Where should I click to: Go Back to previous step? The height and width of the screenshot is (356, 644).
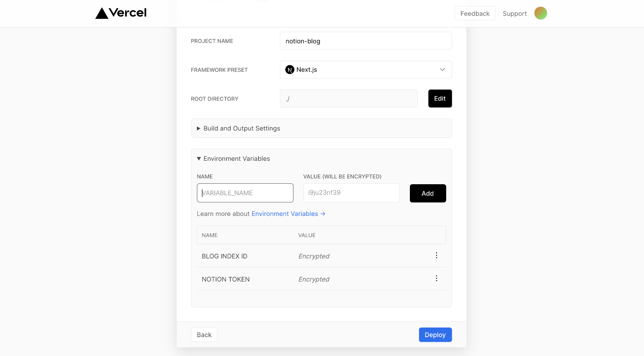(x=204, y=335)
